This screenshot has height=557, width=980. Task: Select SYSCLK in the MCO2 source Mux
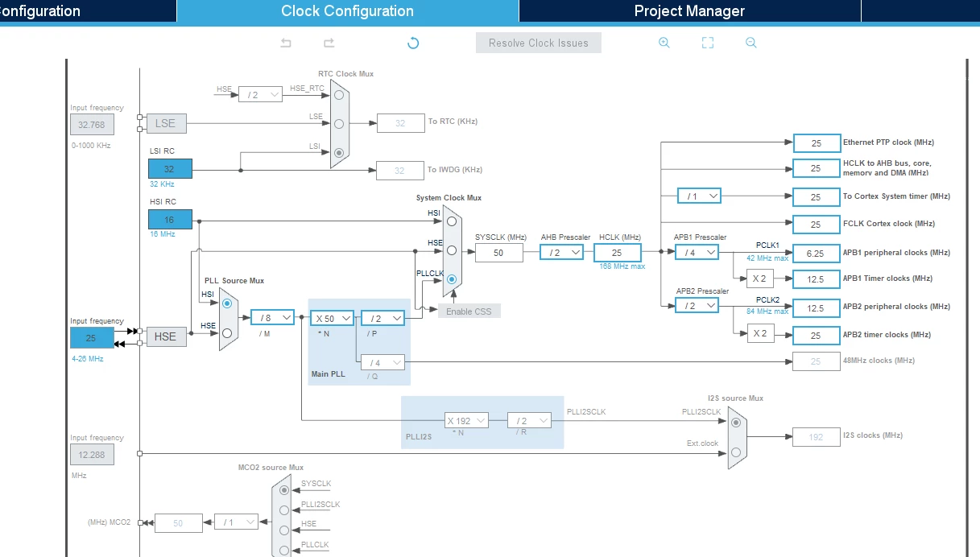pyautogui.click(x=283, y=490)
